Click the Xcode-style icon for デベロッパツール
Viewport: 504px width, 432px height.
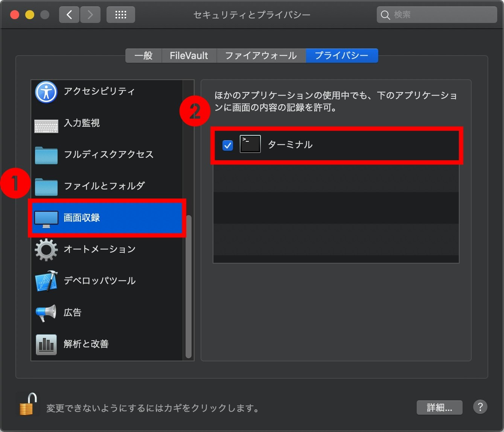[46, 281]
